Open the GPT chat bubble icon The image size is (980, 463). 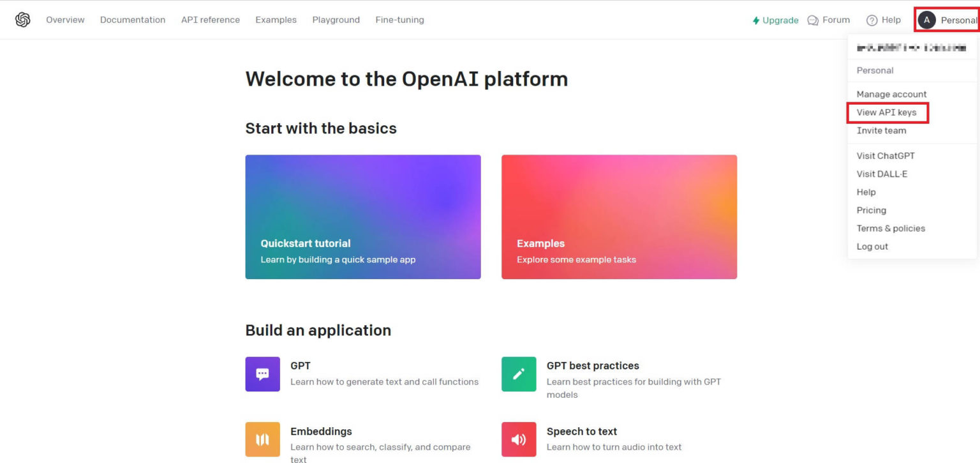pyautogui.click(x=262, y=374)
